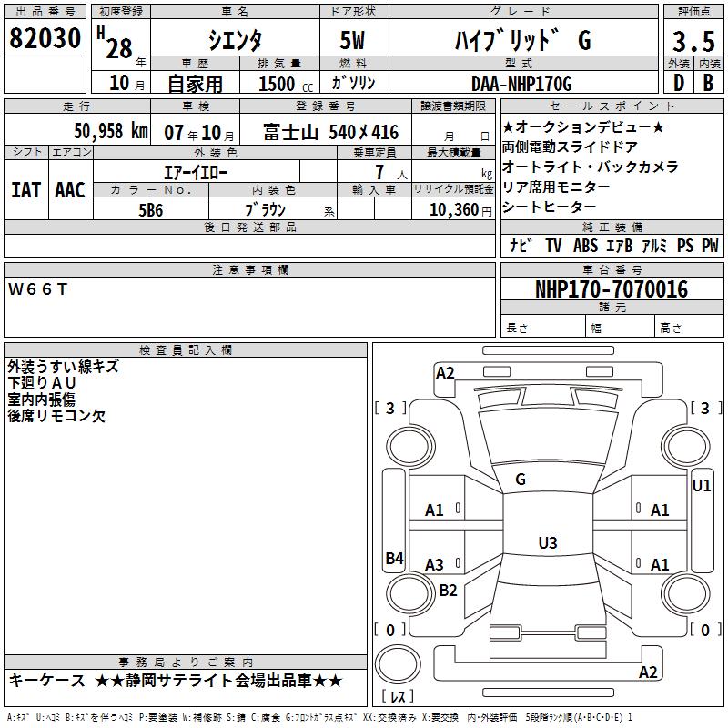
Task: Select the grade ハイブリッド G
Action: [x=522, y=40]
